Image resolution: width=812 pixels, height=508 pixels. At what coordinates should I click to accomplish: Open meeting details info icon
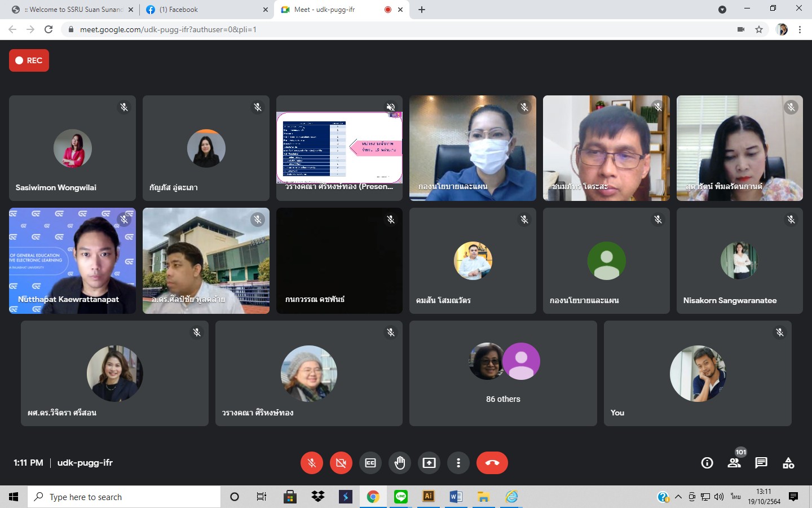(707, 463)
